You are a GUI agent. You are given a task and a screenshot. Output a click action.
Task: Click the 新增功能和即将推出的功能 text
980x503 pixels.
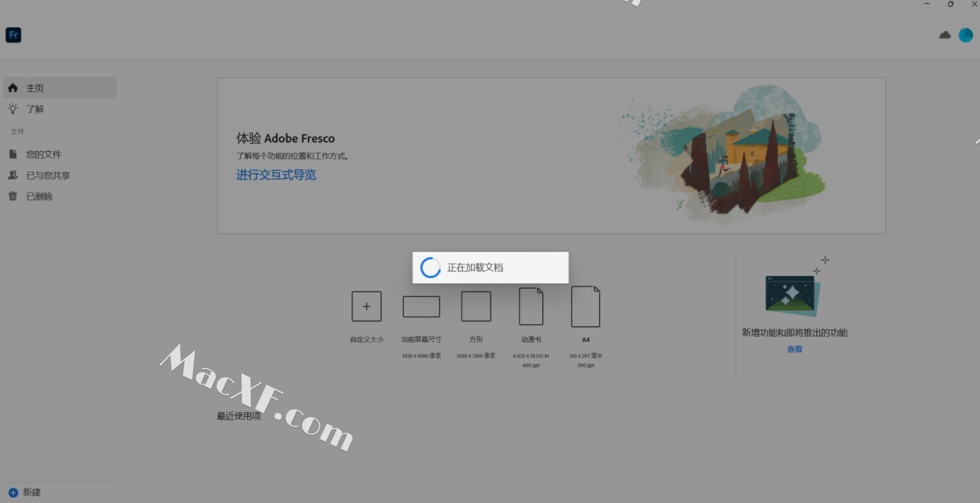click(x=795, y=333)
